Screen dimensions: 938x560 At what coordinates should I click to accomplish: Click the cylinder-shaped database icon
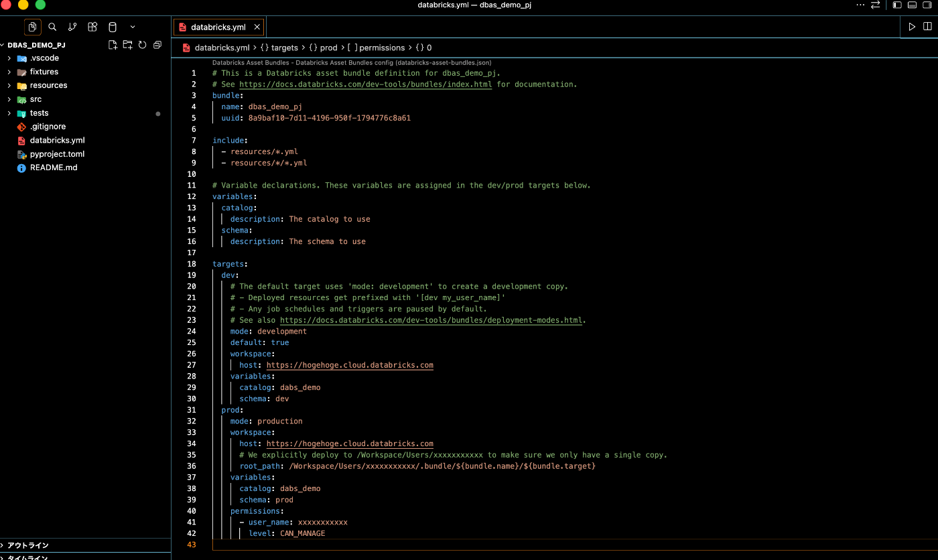coord(112,27)
